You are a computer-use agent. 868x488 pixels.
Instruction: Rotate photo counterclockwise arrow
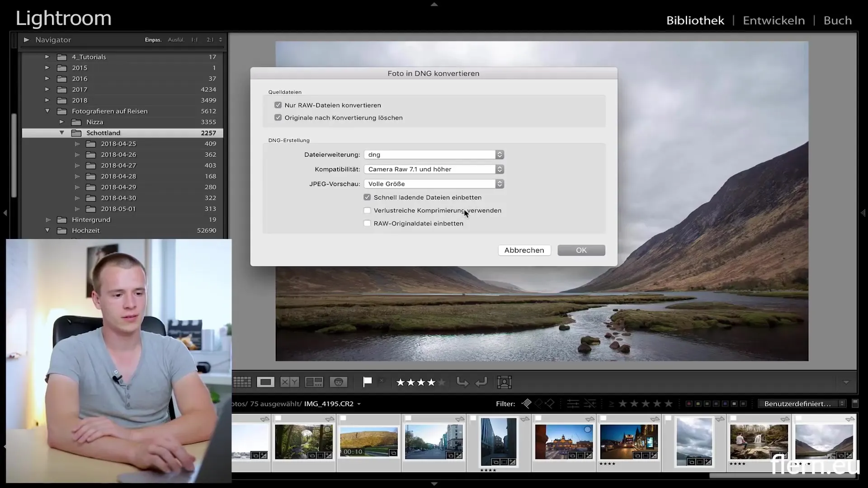[x=462, y=382]
